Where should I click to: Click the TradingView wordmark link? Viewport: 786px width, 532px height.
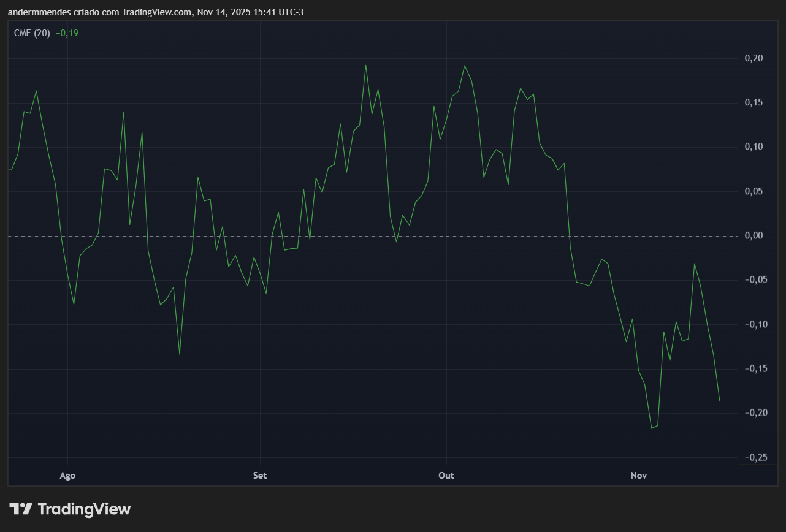click(x=84, y=509)
